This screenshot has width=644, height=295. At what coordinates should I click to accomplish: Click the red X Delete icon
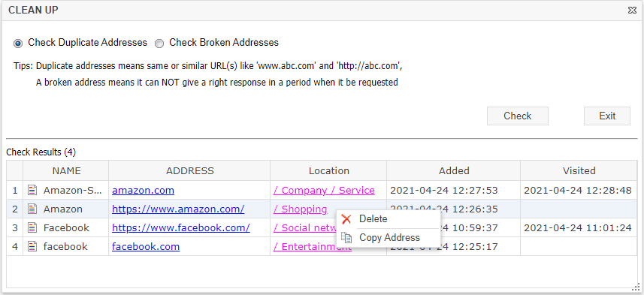point(346,219)
